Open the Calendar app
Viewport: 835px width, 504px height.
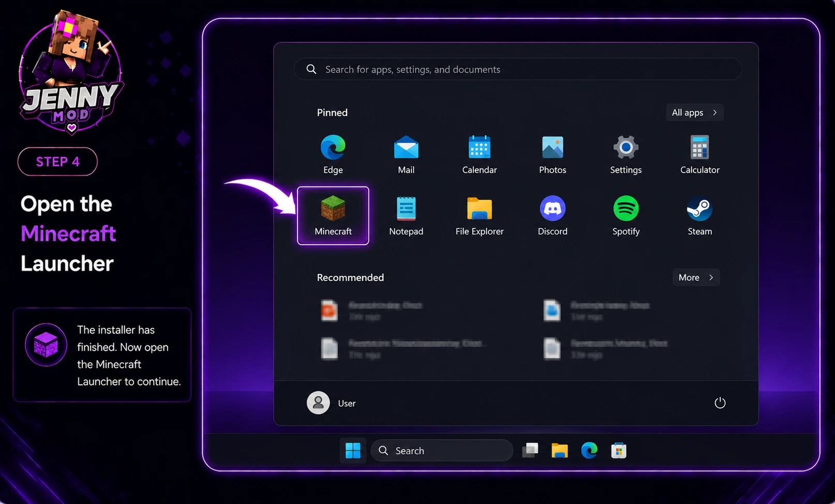480,154
